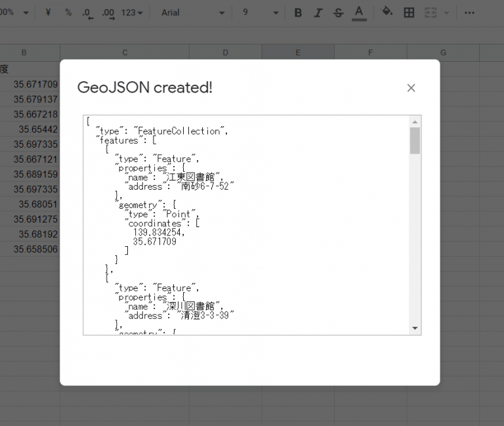Format as percent

point(68,12)
